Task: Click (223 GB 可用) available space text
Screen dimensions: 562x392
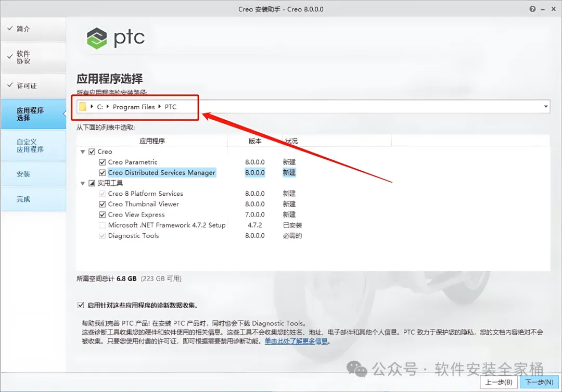Action: pos(161,279)
